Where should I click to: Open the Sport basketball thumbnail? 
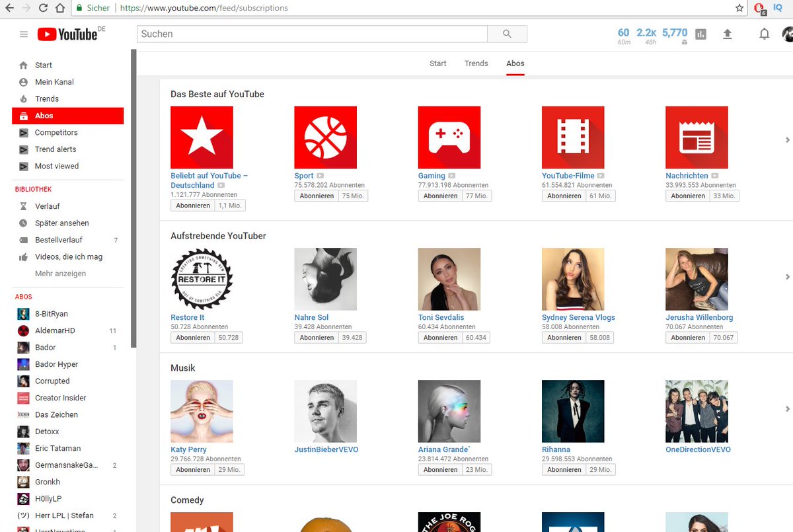point(325,137)
